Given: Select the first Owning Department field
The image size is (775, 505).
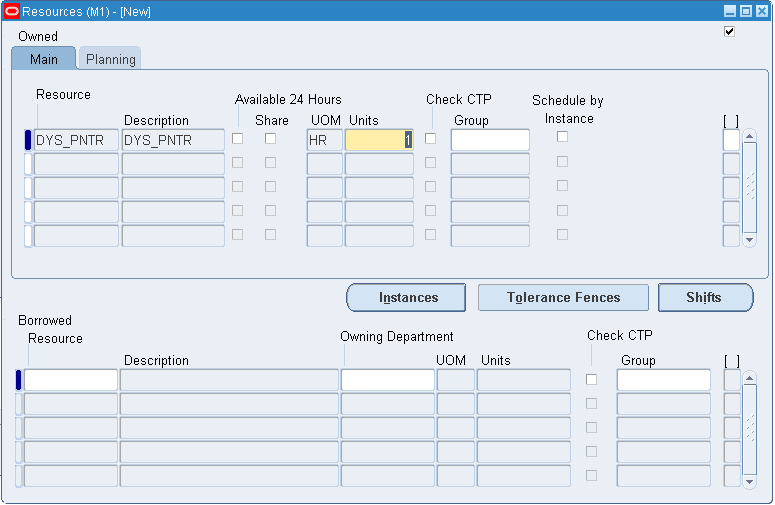Looking at the screenshot, I should [x=388, y=380].
